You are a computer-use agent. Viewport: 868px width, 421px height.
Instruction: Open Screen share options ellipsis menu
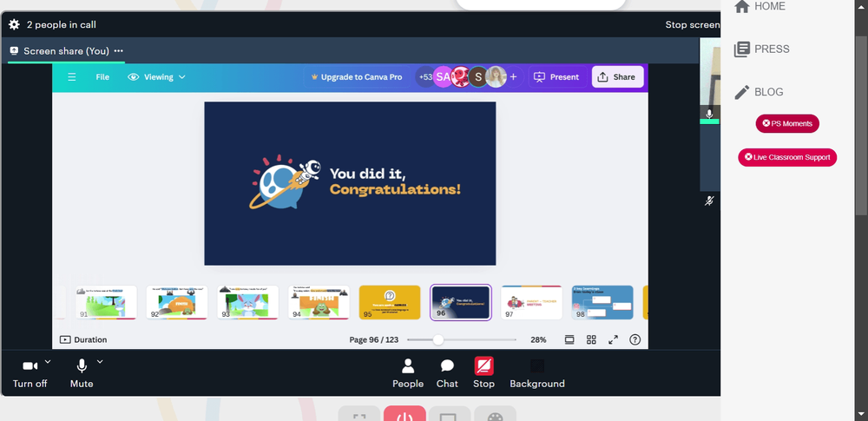click(118, 51)
